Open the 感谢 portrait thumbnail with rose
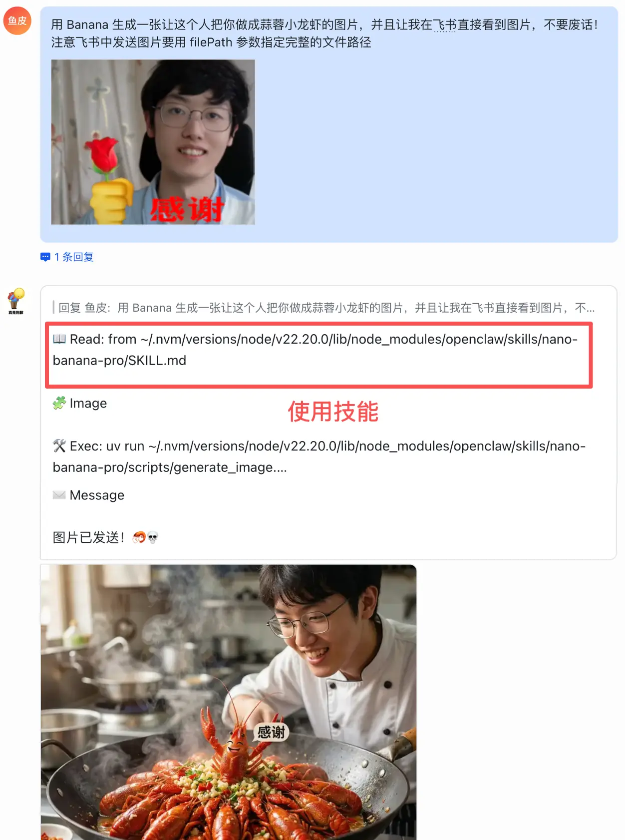Image resolution: width=625 pixels, height=840 pixels. [x=153, y=142]
